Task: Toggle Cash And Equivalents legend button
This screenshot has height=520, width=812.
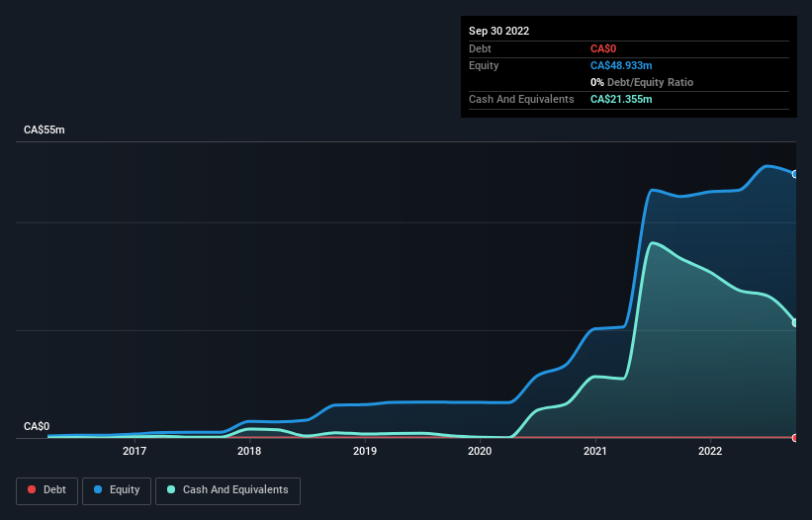Action: (x=227, y=490)
